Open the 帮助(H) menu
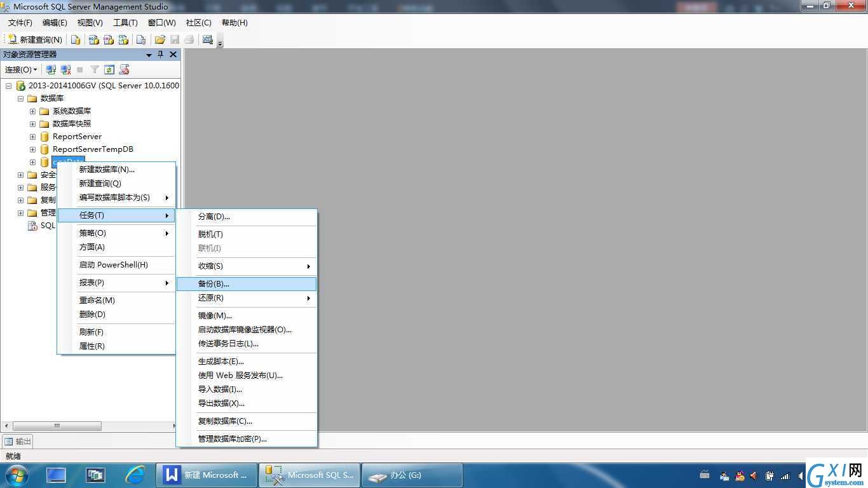868x488 pixels. pyautogui.click(x=234, y=23)
